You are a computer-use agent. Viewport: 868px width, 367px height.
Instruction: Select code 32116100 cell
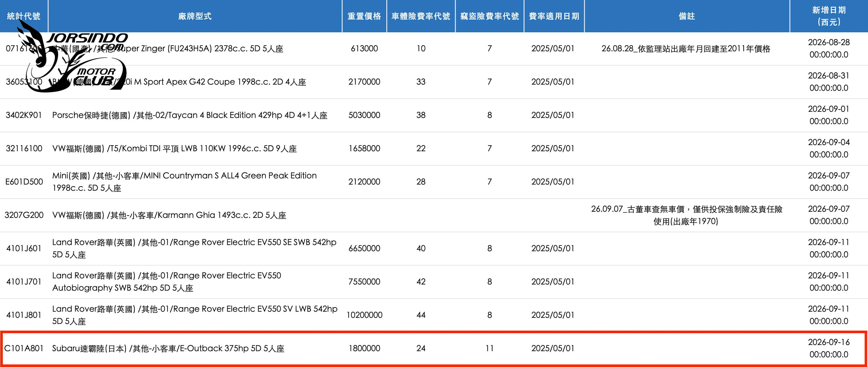point(24,148)
